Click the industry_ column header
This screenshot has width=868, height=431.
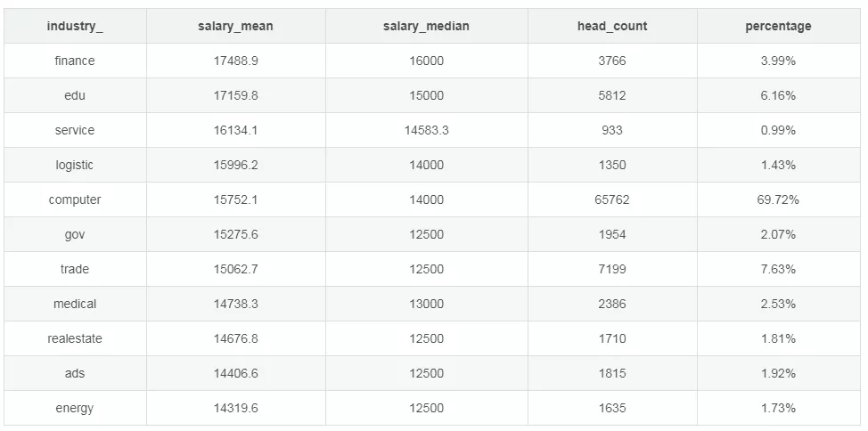coord(75,26)
